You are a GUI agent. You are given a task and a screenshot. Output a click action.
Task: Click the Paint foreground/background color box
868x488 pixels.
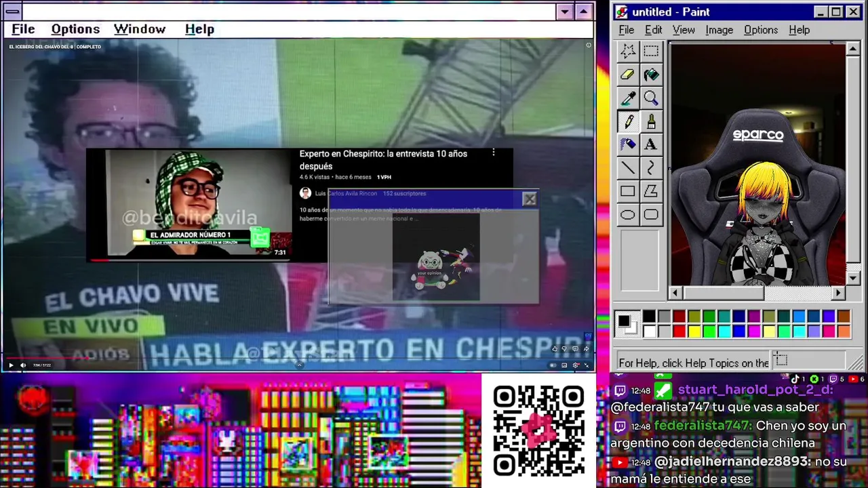pos(627,324)
